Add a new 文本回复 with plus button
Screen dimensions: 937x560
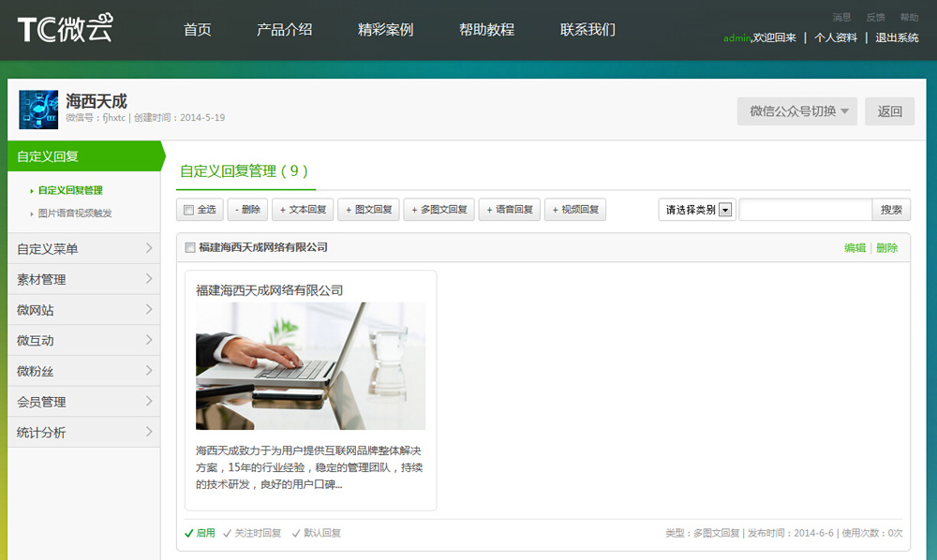click(302, 210)
